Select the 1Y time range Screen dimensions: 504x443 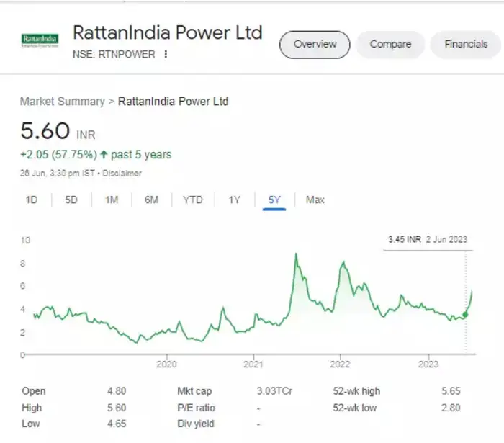234,200
